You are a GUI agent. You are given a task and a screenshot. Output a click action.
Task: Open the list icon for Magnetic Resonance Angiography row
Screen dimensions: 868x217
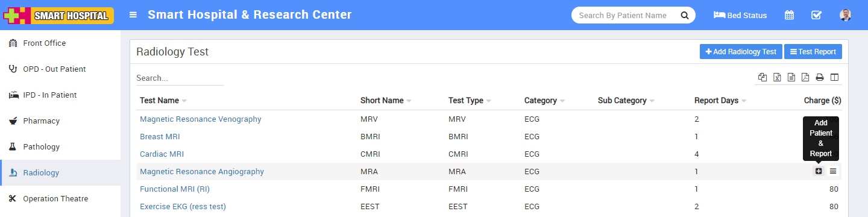point(833,171)
